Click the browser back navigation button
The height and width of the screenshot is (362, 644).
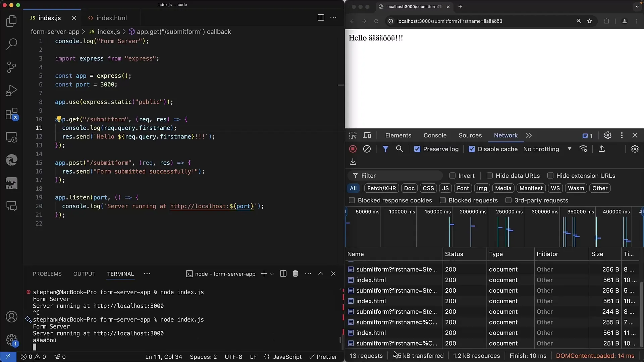(352, 21)
